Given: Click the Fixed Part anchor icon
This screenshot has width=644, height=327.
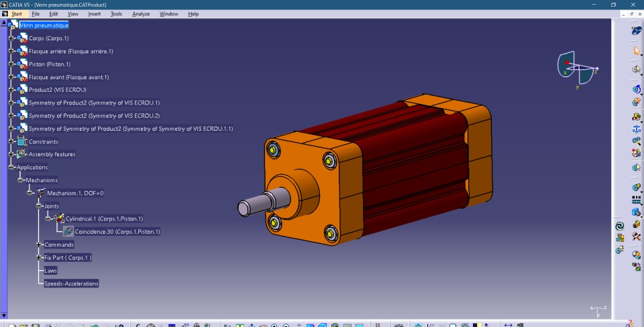Looking at the screenshot, I should (636, 129).
